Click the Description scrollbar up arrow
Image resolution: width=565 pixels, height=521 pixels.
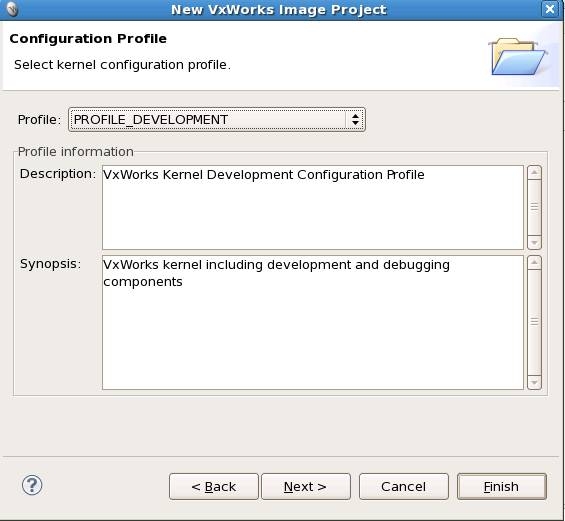point(534,173)
